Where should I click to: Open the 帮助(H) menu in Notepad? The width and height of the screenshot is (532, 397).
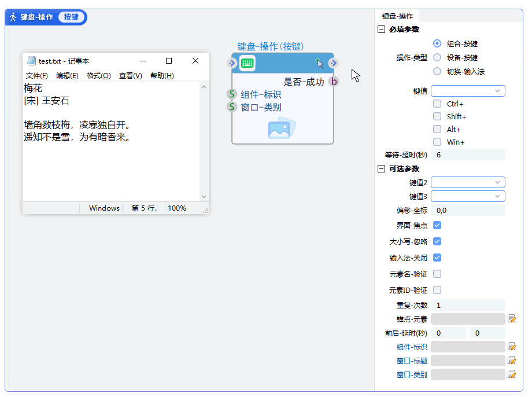162,75
